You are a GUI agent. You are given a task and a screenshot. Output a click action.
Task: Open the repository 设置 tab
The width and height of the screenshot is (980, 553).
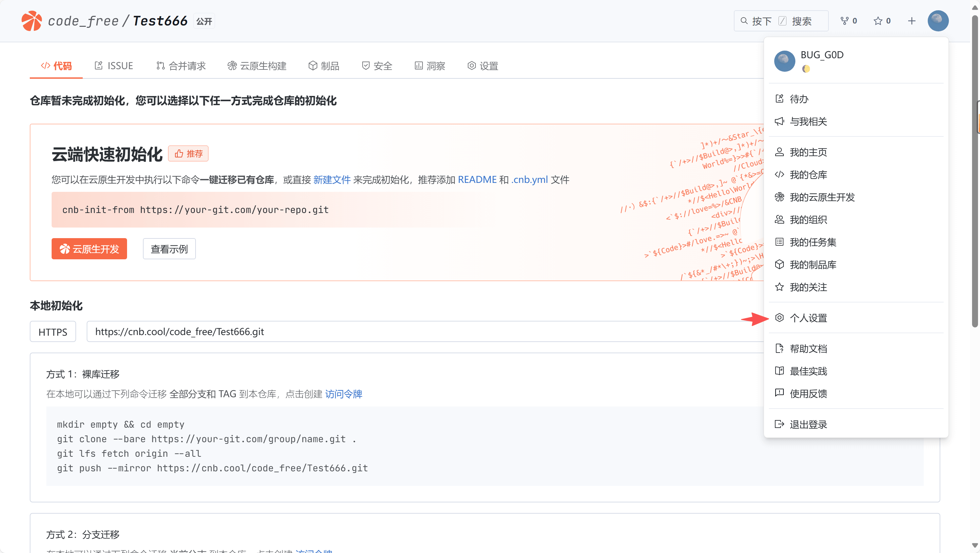[x=483, y=66]
